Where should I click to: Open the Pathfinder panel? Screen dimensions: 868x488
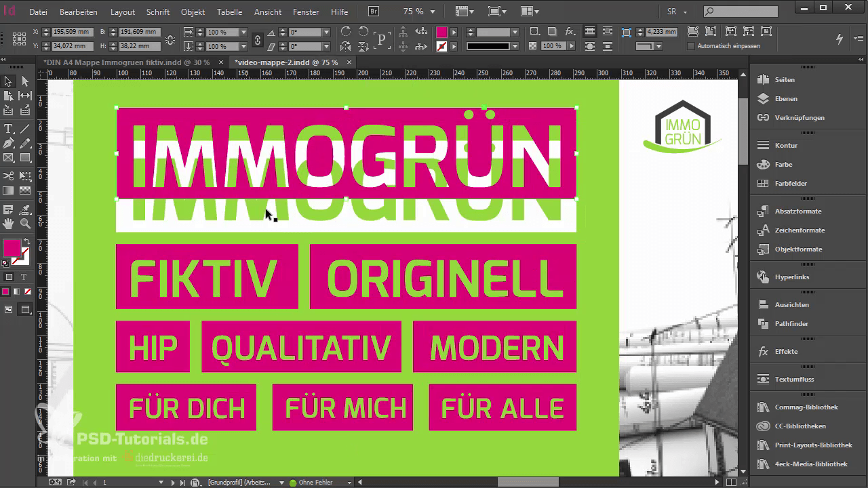pos(791,324)
